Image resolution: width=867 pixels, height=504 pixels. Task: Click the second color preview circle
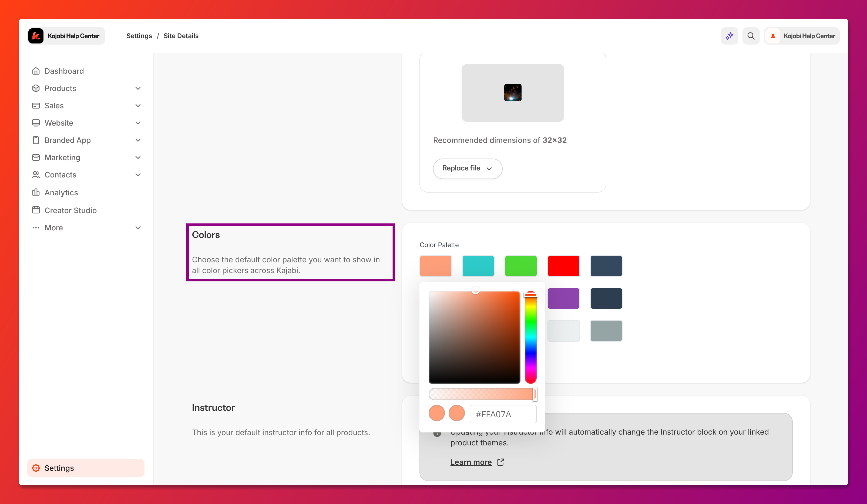coord(456,413)
